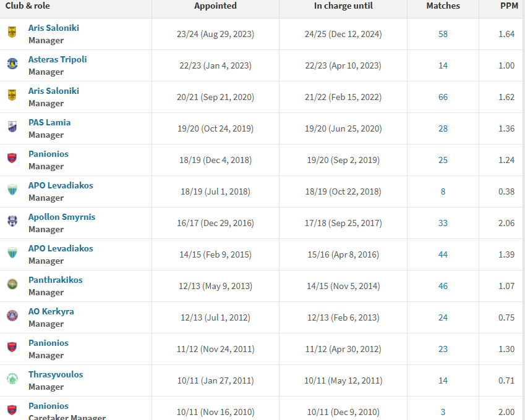
Task: Click the PAS Lamia club crest icon
Action: tap(12, 127)
